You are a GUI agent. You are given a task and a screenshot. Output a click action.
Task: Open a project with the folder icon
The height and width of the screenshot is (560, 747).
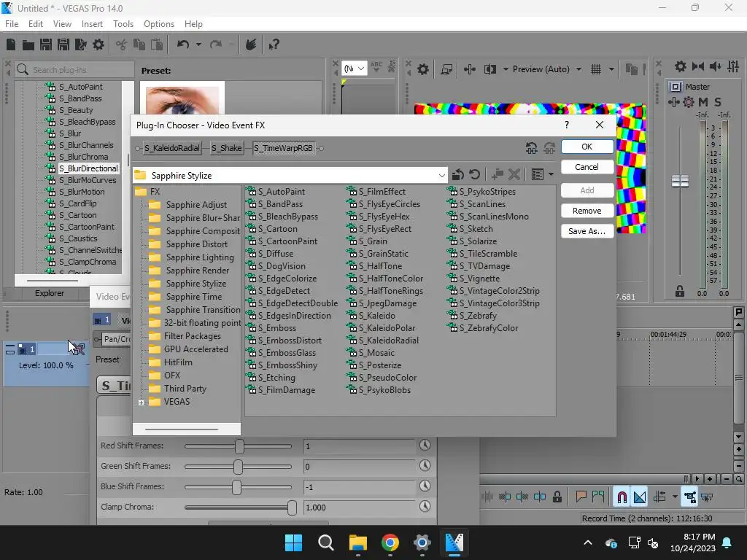[x=28, y=44]
